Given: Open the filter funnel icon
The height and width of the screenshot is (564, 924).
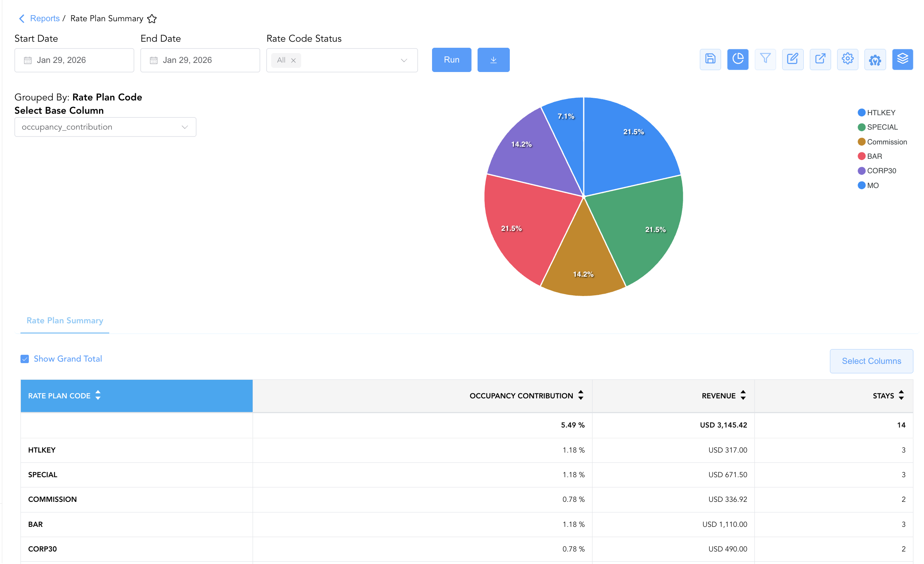Looking at the screenshot, I should pyautogui.click(x=765, y=60).
